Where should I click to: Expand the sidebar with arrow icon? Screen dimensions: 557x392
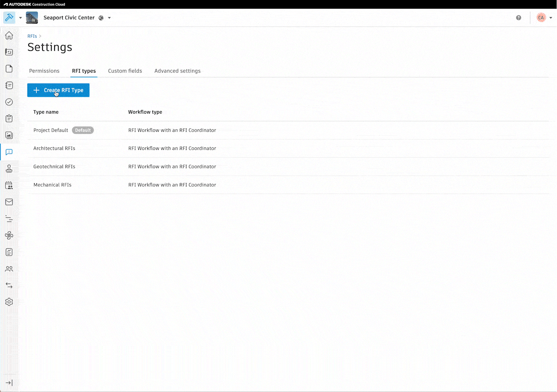point(9,383)
